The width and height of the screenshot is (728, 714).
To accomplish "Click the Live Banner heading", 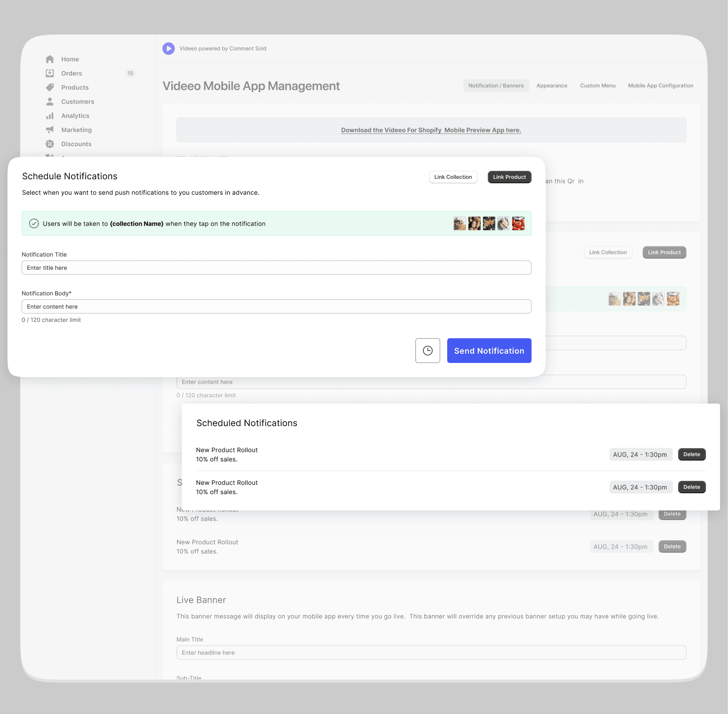I will [x=201, y=600].
